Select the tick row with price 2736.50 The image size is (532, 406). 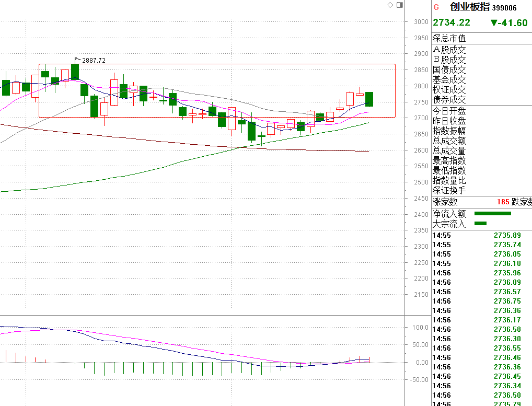(x=482, y=396)
